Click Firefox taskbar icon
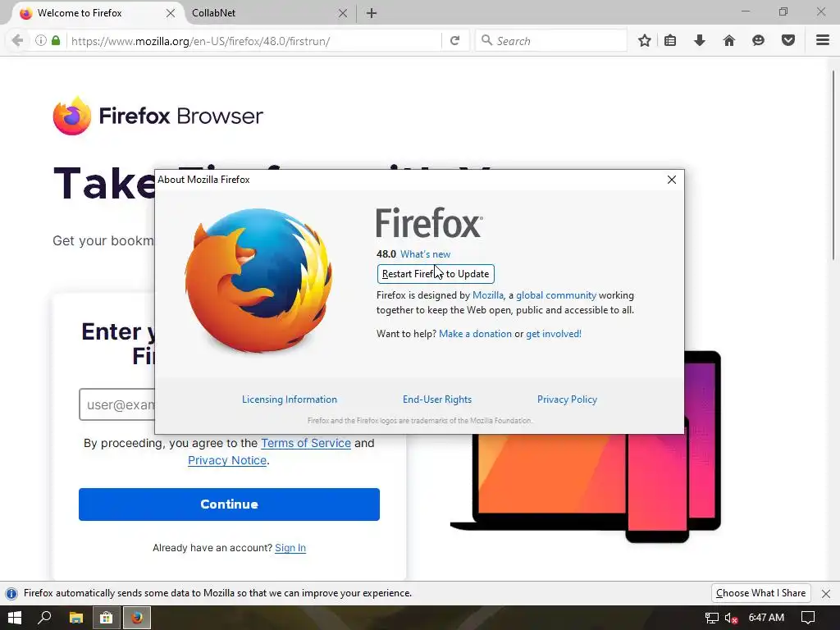This screenshot has width=840, height=630. 137,618
